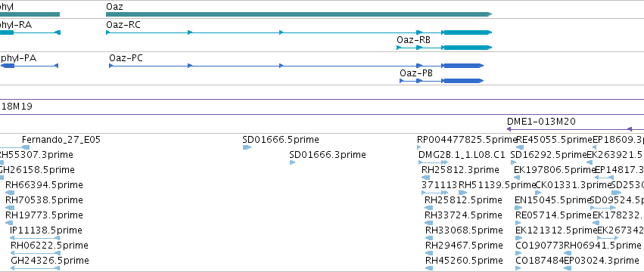Select EST RH25812.3prime
This screenshot has width=644, height=272.
[x=460, y=170]
